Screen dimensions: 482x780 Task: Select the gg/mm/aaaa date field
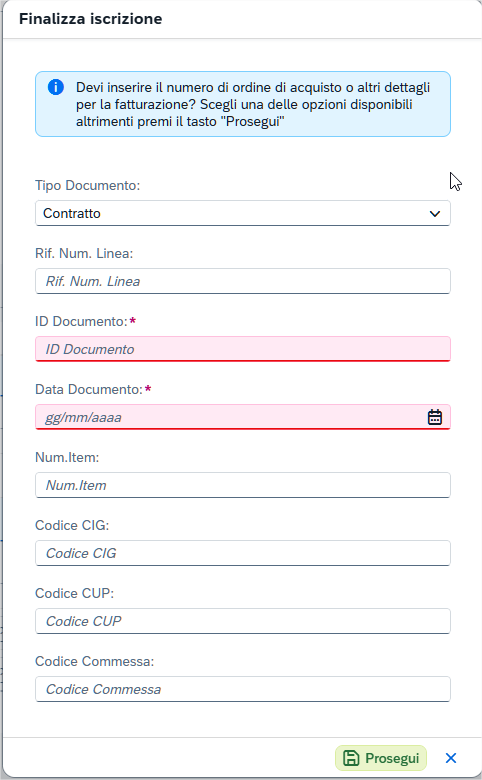243,417
